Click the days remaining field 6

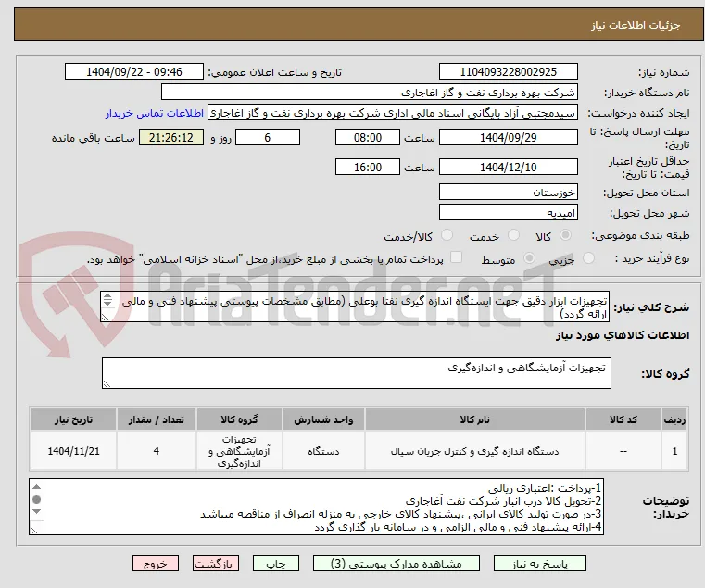click(x=268, y=138)
